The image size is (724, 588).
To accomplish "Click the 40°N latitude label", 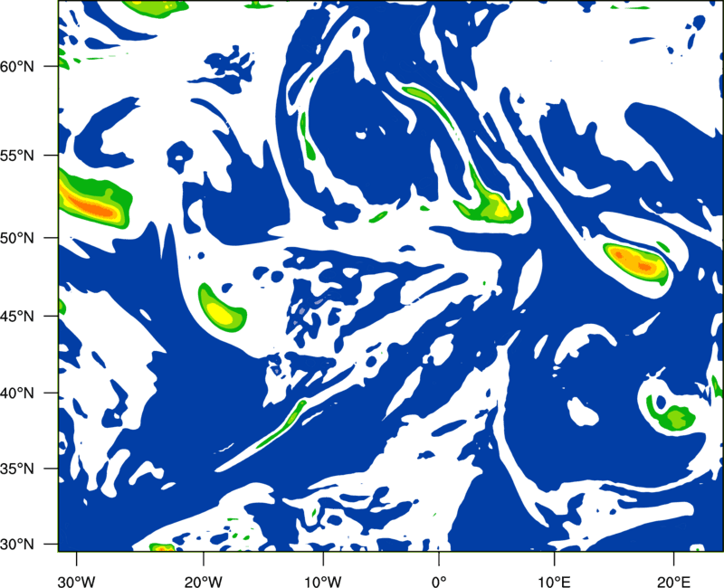I will pyautogui.click(x=17, y=394).
